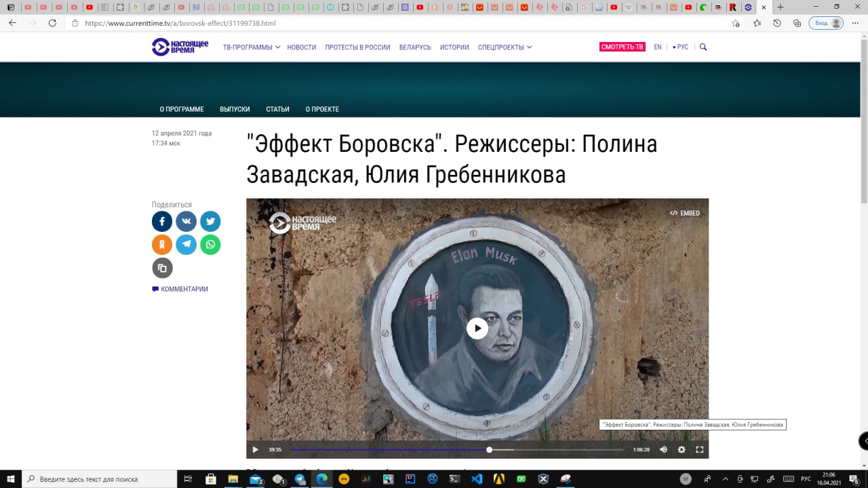
Task: Play video with bottom-left play control
Action: (255, 449)
